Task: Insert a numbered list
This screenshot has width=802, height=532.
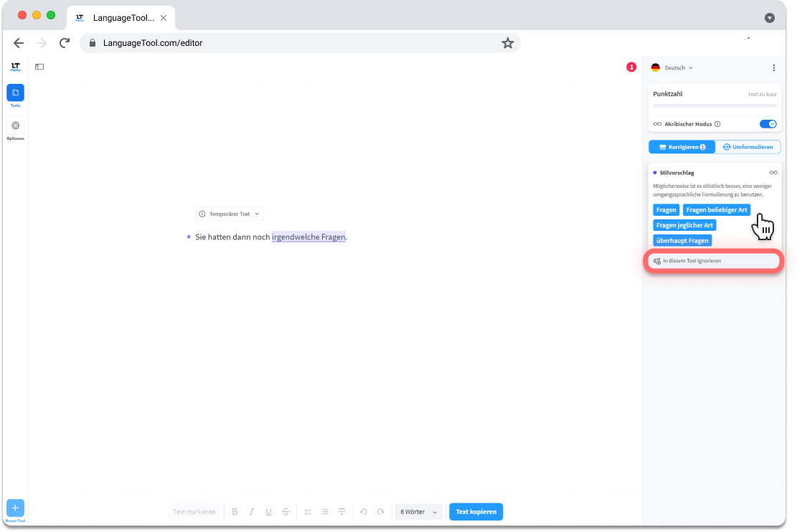Action: [x=308, y=511]
